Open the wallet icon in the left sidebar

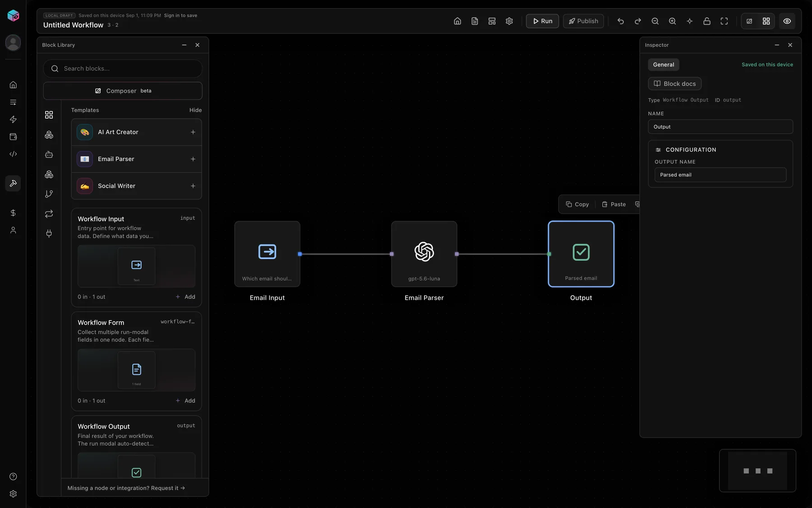pyautogui.click(x=13, y=137)
